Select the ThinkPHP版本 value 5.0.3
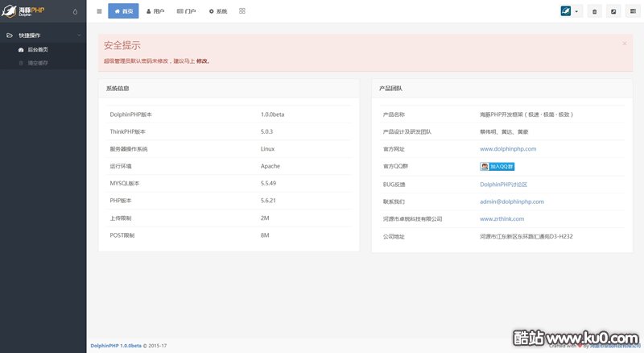Viewport: 644px width, 353px height. 266,131
